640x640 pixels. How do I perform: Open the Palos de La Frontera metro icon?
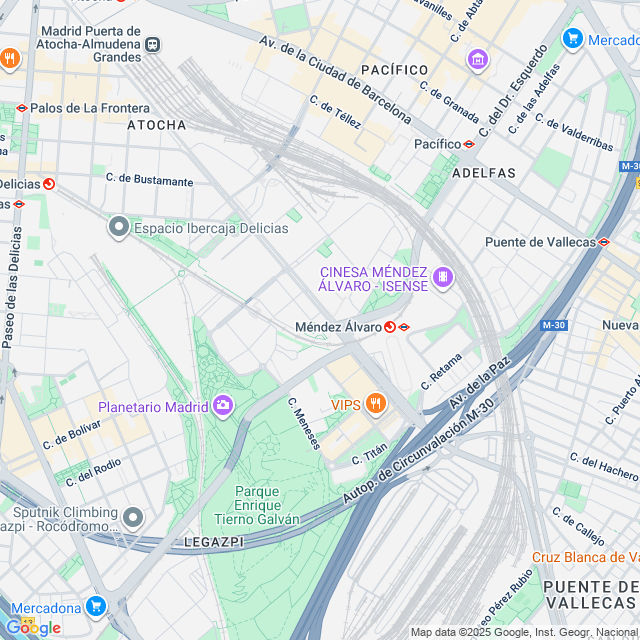(x=22, y=109)
